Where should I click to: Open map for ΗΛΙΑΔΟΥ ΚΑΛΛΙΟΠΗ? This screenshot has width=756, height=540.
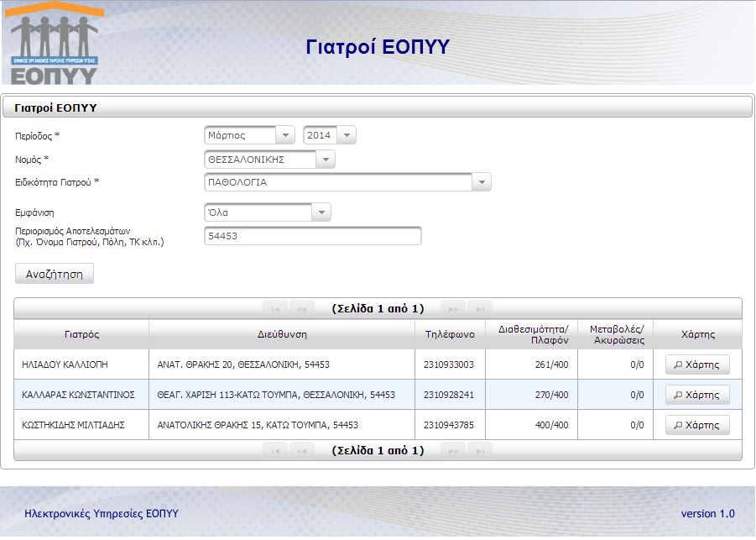(697, 364)
